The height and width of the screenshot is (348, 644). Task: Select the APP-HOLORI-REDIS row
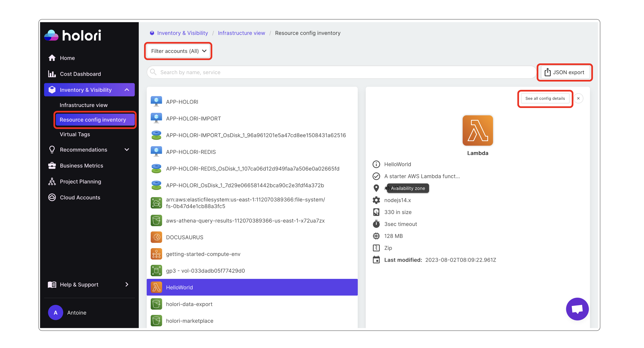click(x=252, y=152)
